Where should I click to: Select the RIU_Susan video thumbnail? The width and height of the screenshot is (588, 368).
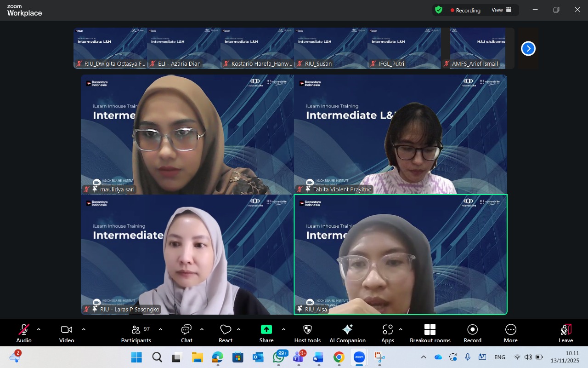(x=331, y=48)
